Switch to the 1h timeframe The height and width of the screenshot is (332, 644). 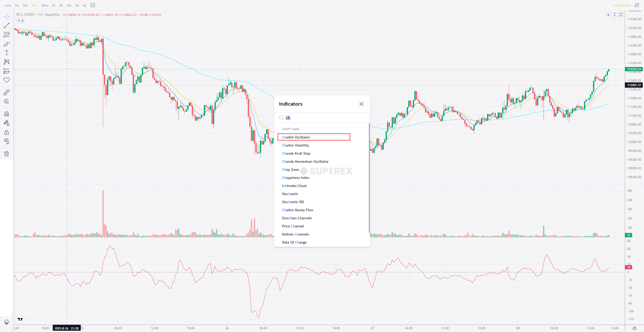tap(53, 5)
